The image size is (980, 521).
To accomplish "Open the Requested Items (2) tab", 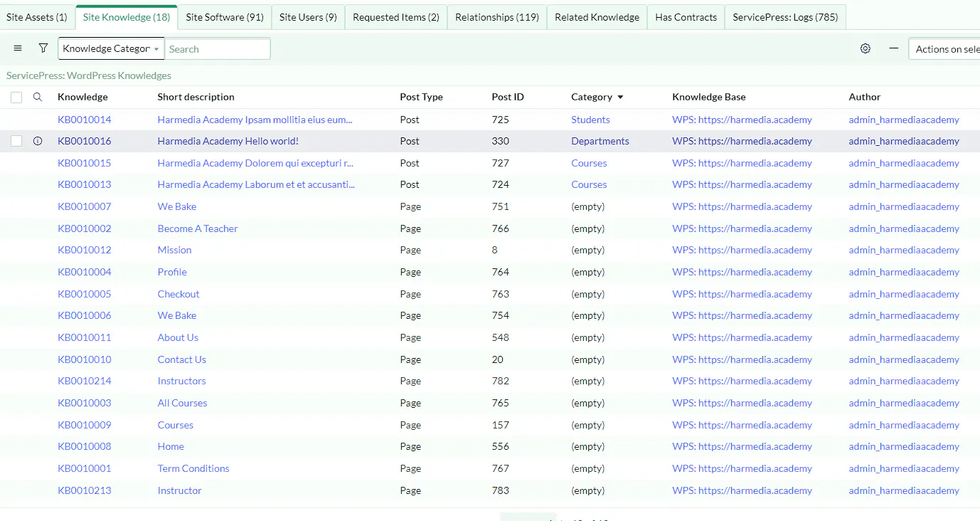I will 396,17.
